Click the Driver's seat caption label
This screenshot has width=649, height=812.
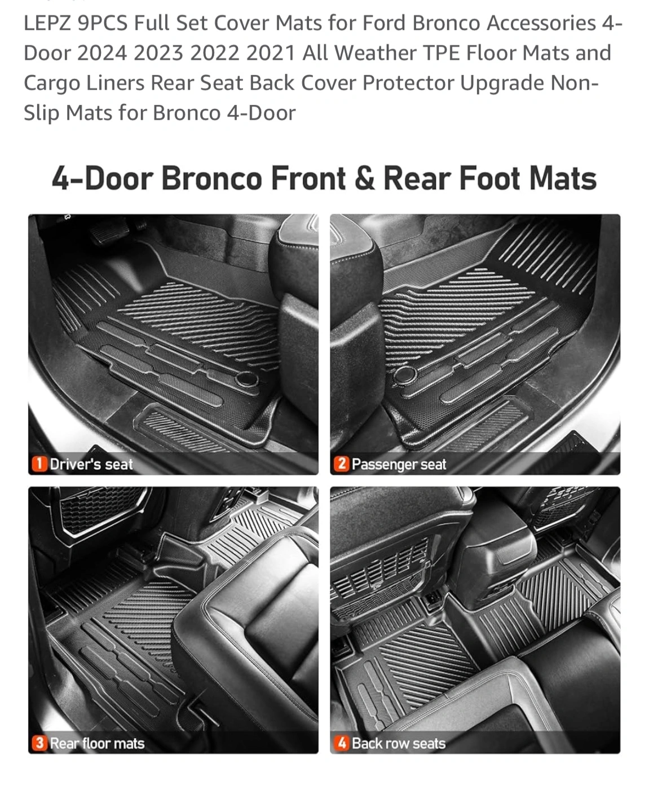click(91, 464)
